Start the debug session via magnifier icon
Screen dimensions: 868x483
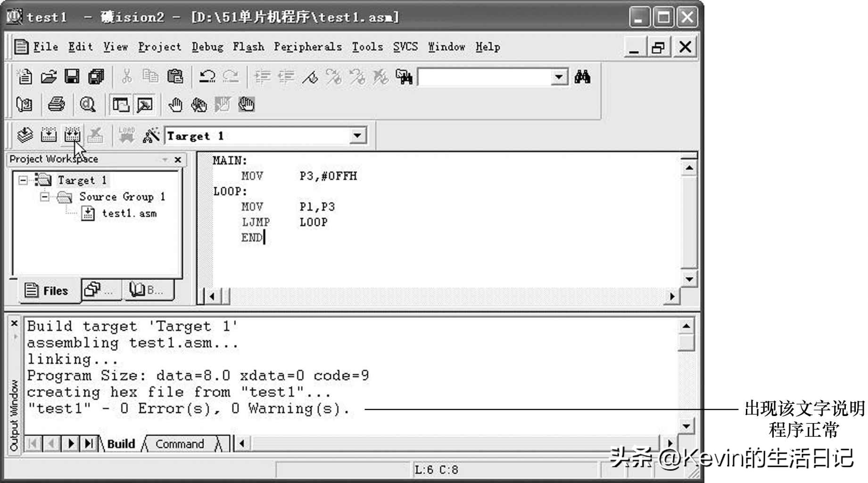point(88,104)
